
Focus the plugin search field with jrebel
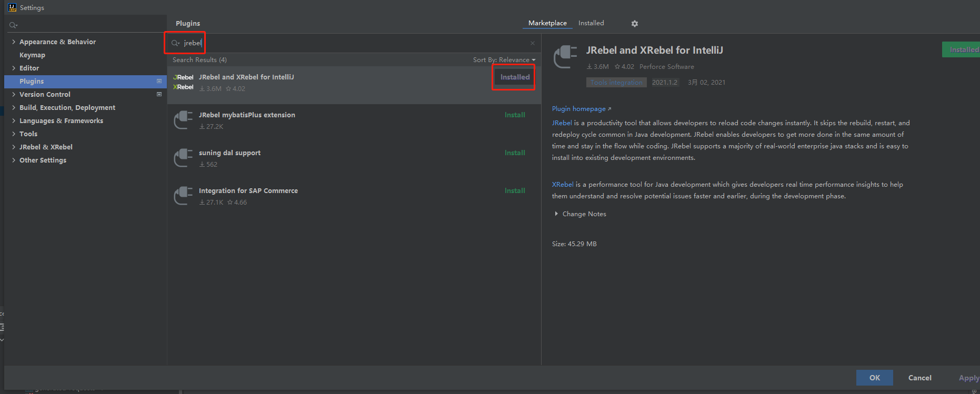coord(353,43)
